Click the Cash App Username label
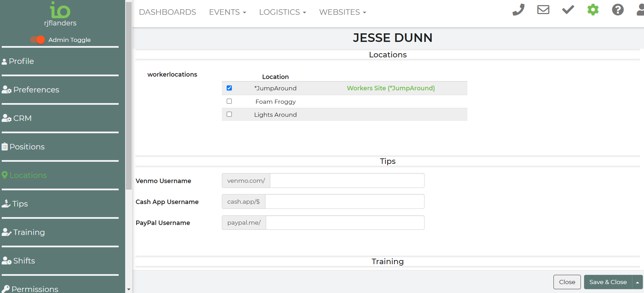The image size is (644, 293). [x=167, y=202]
